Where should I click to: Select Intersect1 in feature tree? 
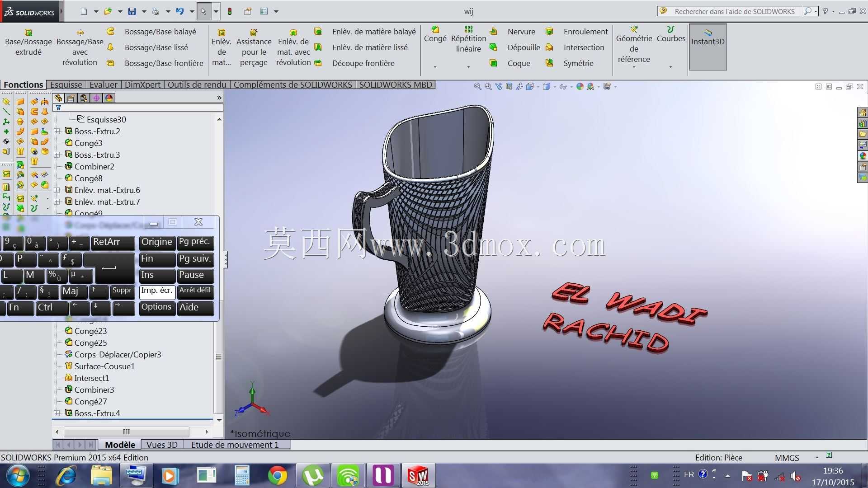87,378
